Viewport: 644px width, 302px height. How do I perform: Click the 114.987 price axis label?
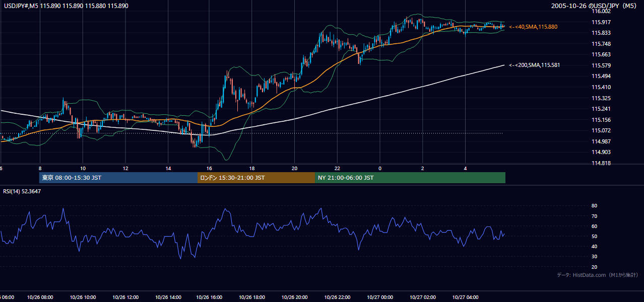[x=601, y=141]
